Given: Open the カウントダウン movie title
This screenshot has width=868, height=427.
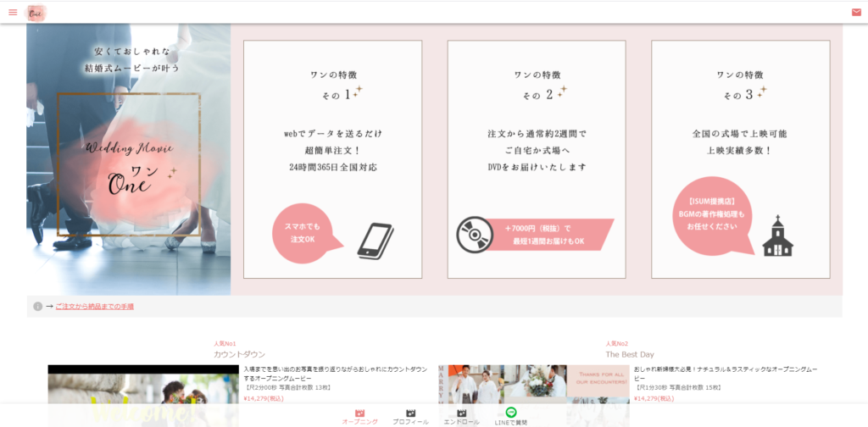Looking at the screenshot, I should 239,354.
